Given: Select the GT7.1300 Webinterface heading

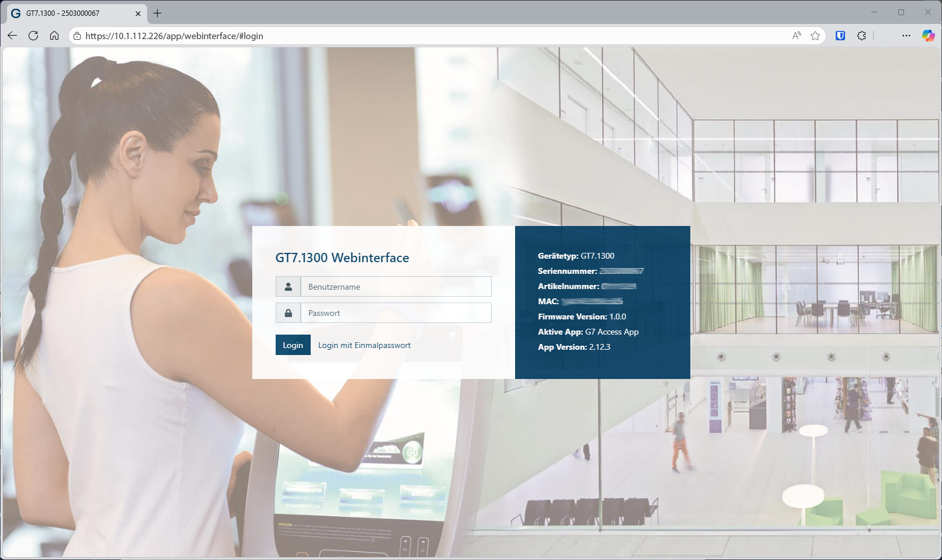Looking at the screenshot, I should pyautogui.click(x=342, y=258).
